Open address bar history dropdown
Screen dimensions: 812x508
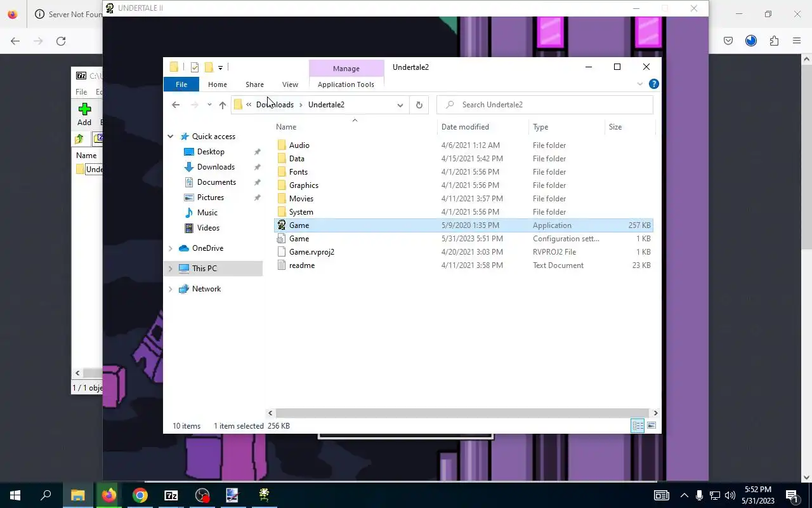(x=400, y=105)
